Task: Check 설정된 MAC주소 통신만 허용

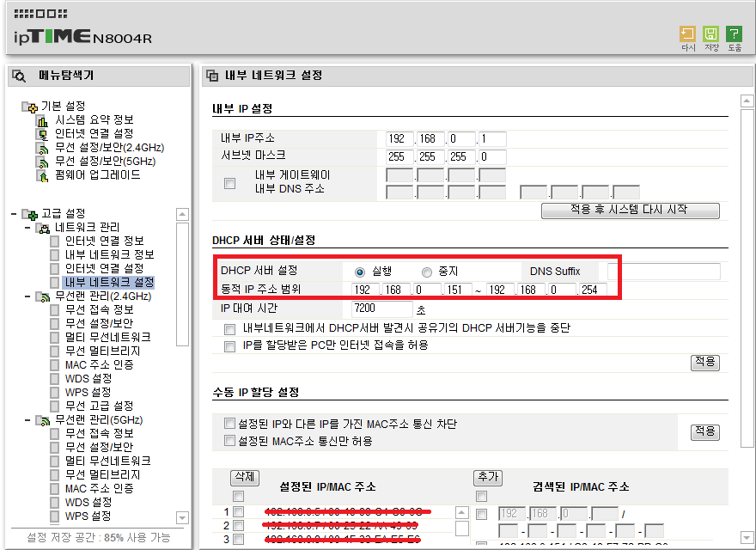Action: [230, 441]
